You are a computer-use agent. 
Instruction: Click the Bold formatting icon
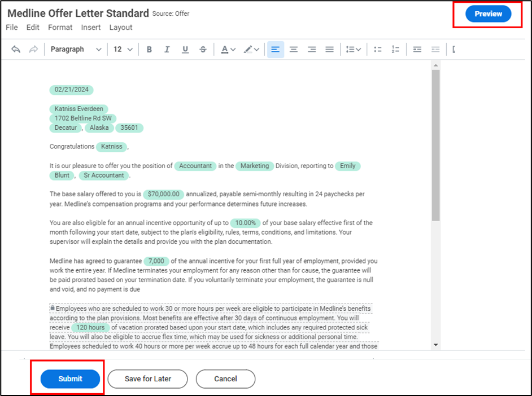point(149,50)
